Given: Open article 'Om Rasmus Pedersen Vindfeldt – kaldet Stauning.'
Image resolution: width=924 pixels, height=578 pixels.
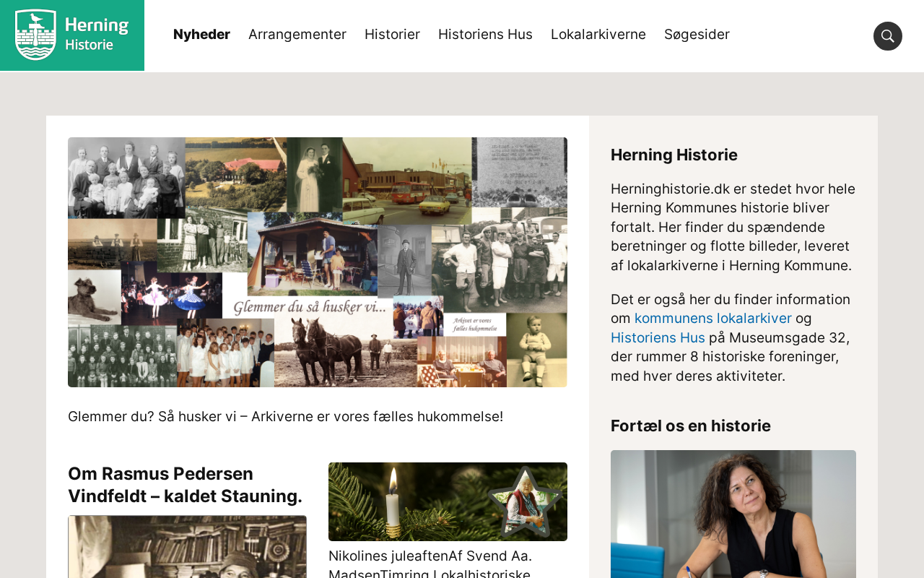Looking at the screenshot, I should pyautogui.click(x=186, y=485).
